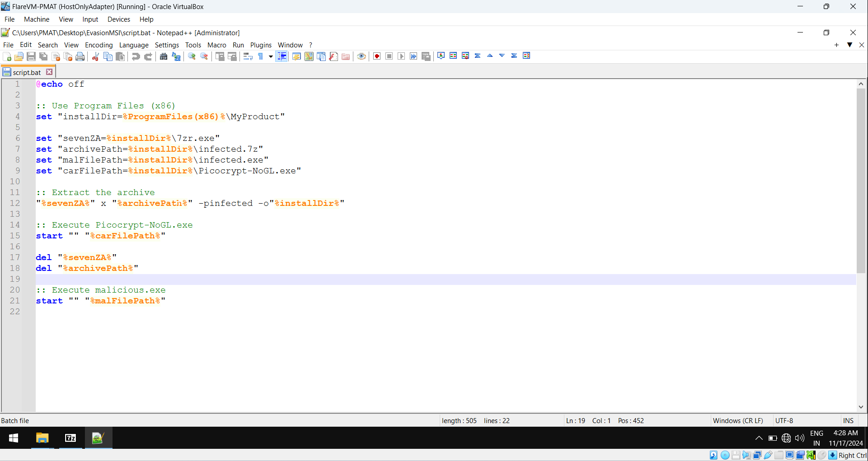Open the Windows (CR LF) line ending selector
The height and width of the screenshot is (461, 868).
[x=738, y=420]
